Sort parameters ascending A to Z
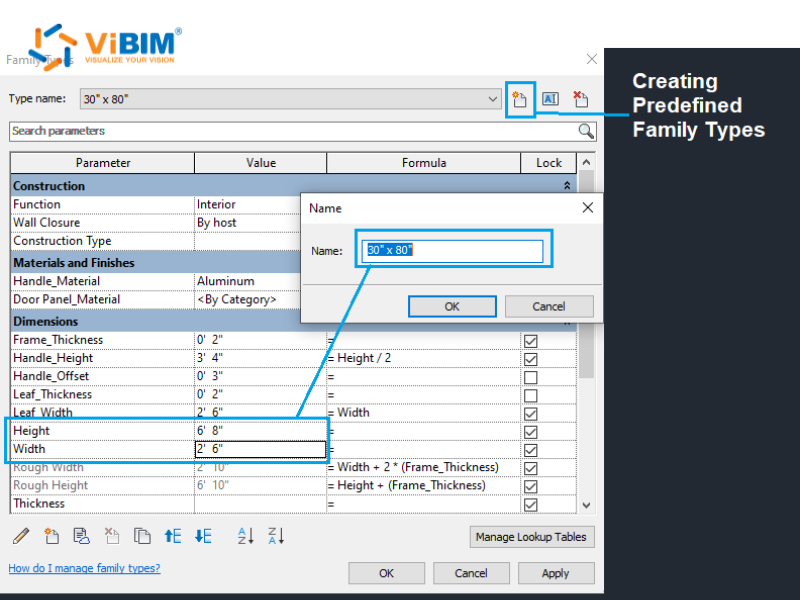 [245, 536]
